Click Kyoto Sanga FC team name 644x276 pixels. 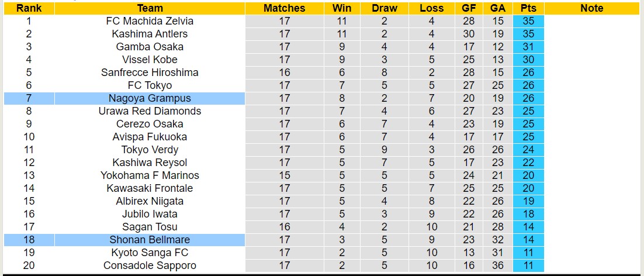150,253
